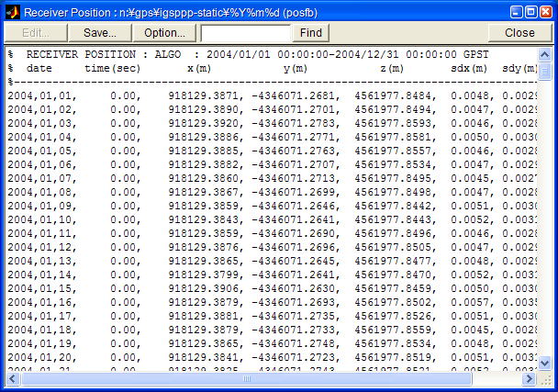Open the Option... settings
558x392 pixels.
point(164,32)
